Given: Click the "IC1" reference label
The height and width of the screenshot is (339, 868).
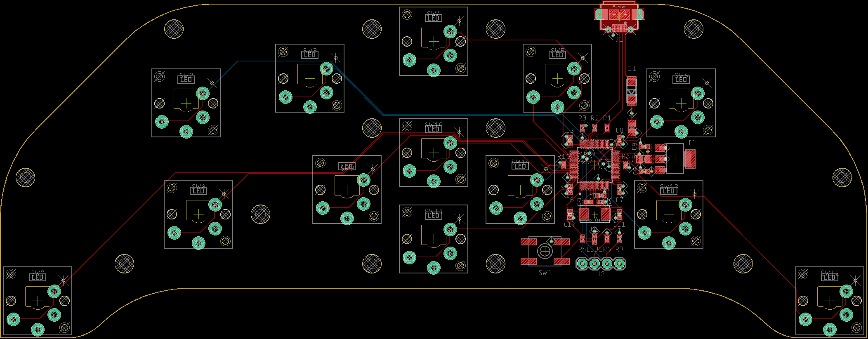Looking at the screenshot, I should tap(693, 143).
